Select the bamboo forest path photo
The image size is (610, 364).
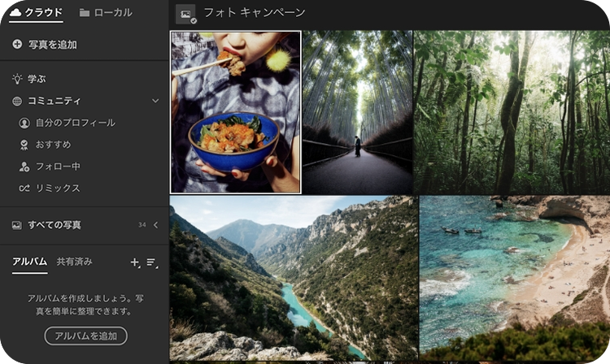358,112
